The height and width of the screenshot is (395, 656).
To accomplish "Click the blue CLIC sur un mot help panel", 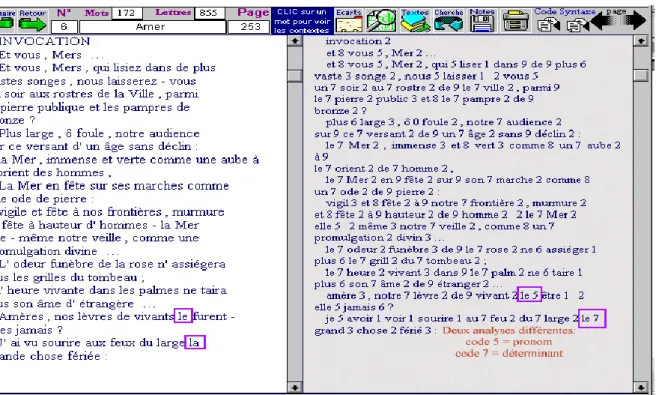I will coord(302,21).
